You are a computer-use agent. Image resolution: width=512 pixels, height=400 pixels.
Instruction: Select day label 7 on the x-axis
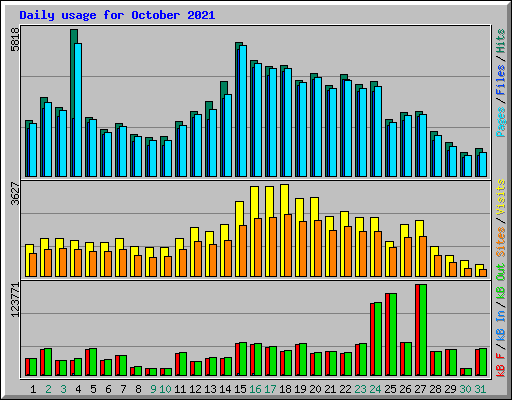123,389
